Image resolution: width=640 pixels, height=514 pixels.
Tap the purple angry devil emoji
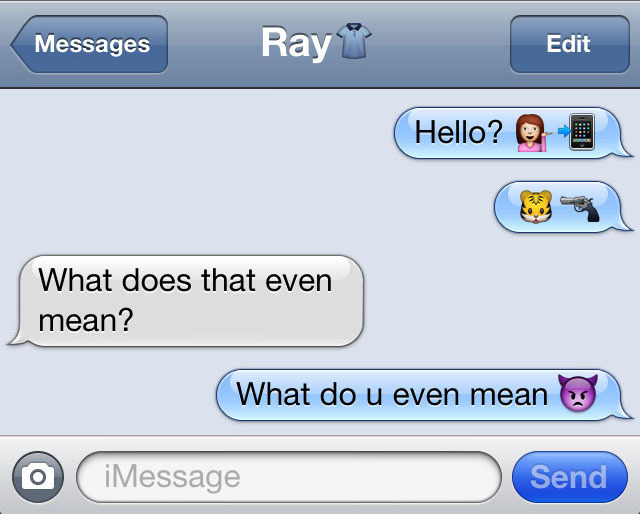click(578, 393)
